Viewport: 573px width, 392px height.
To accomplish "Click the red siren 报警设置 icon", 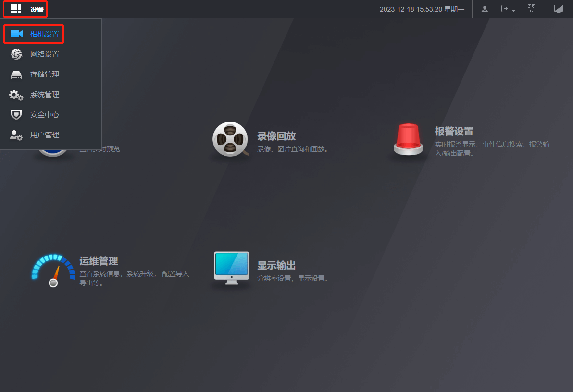I will pos(408,139).
